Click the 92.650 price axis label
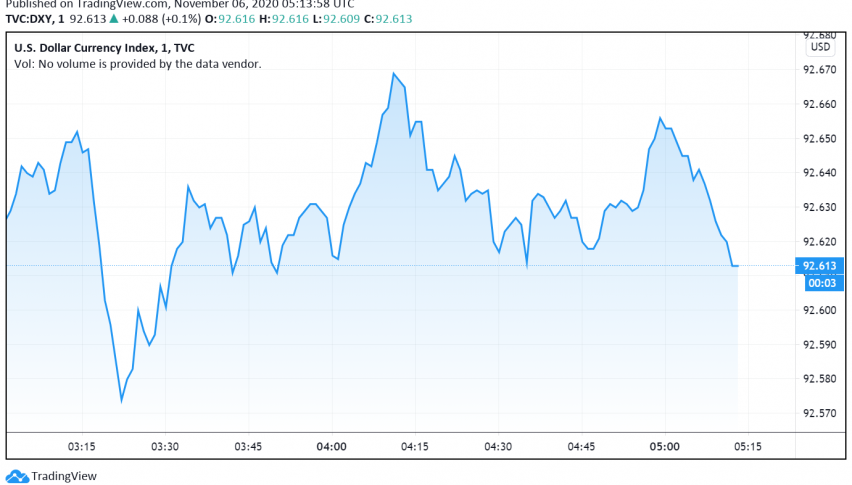Viewport: 852px width, 485px height. pyautogui.click(x=819, y=138)
